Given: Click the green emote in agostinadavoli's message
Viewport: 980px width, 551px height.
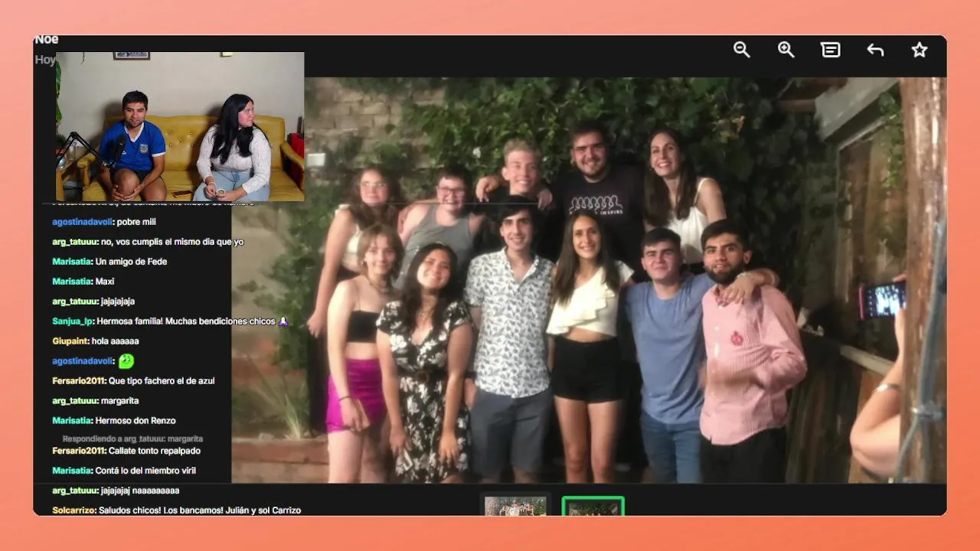Looking at the screenshot, I should [126, 360].
